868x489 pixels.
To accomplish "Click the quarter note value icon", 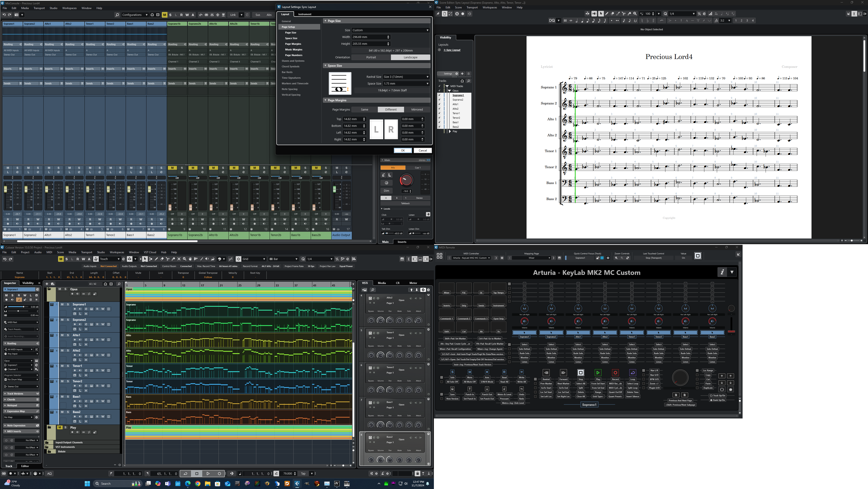I will (x=582, y=21).
